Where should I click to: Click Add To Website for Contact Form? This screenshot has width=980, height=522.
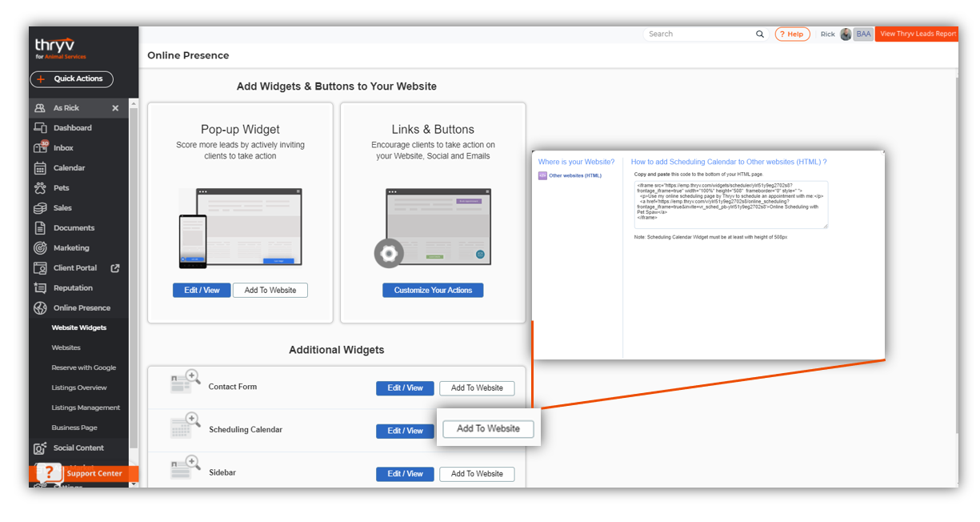[x=477, y=388]
